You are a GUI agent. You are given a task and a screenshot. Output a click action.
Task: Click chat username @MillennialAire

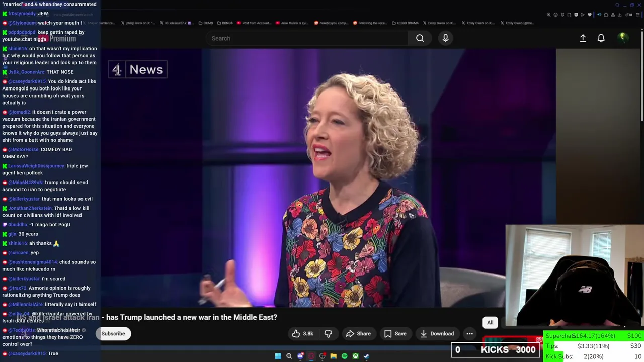[25, 304]
